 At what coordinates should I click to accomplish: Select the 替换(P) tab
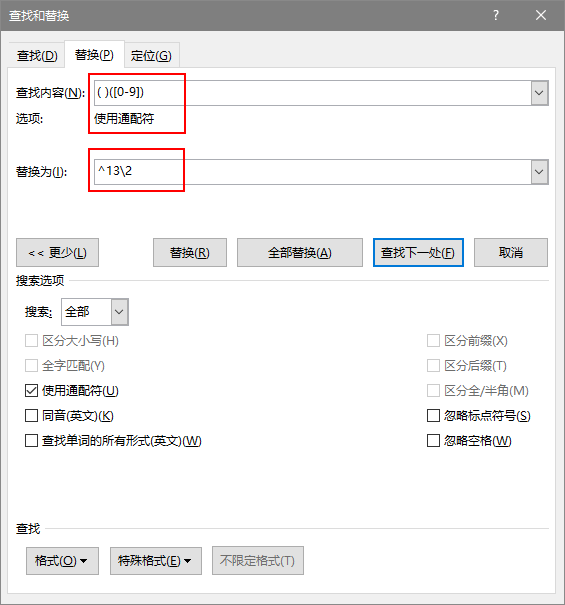coord(94,55)
